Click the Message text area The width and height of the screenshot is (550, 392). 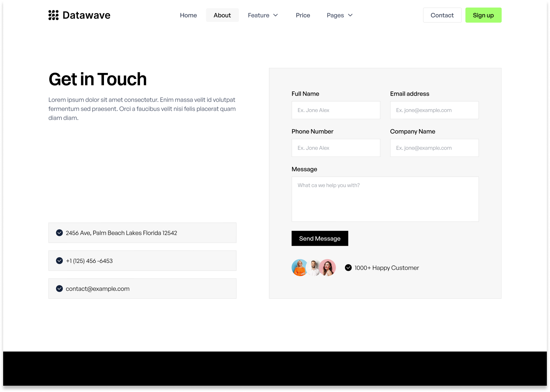pos(385,199)
